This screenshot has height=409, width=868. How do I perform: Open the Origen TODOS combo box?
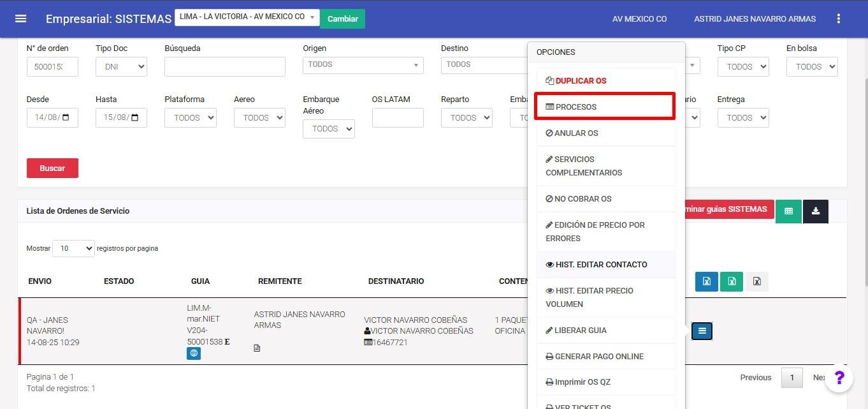click(363, 65)
